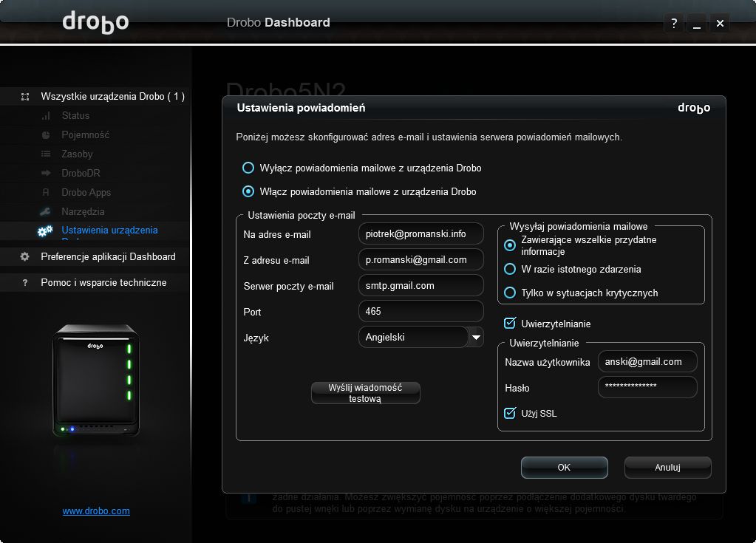Click Wyślij wiadomość testową button
756x543 pixels.
pos(366,393)
